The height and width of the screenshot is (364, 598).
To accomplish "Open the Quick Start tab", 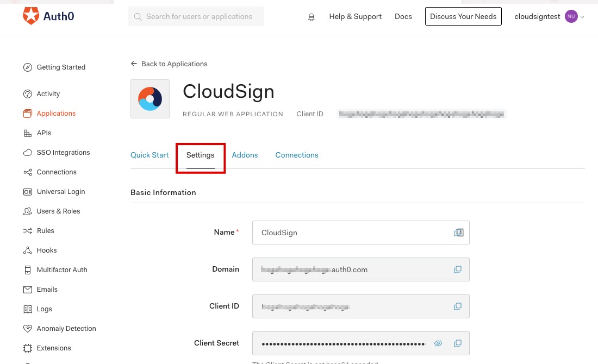I will tap(149, 155).
